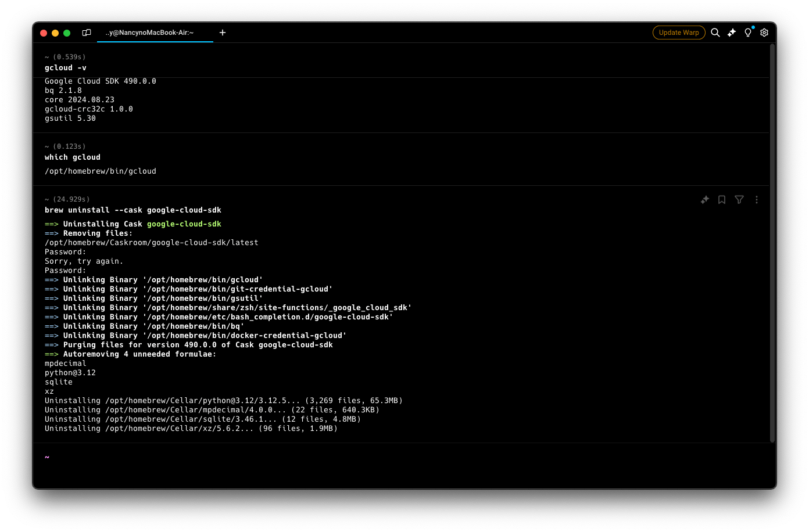Bookmark the brew uninstall block
Viewport: 809px width, 532px height.
pos(722,200)
